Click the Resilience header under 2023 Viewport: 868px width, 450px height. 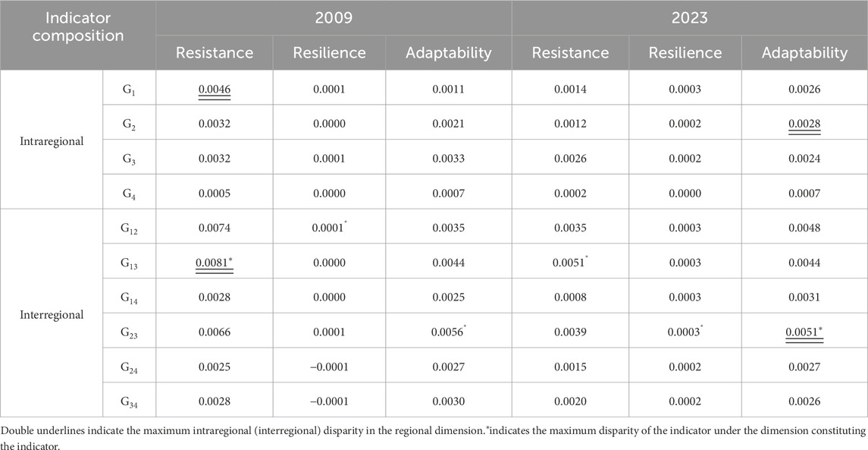(685, 52)
